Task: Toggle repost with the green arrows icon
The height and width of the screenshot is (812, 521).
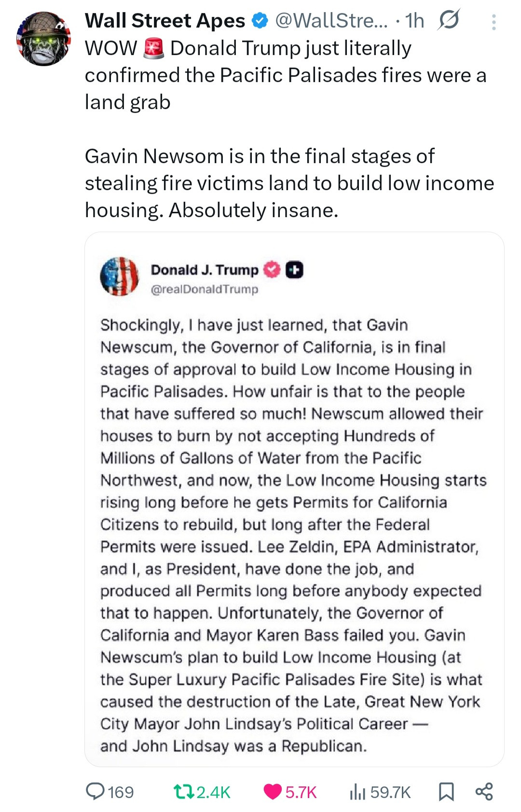Action: point(184,791)
